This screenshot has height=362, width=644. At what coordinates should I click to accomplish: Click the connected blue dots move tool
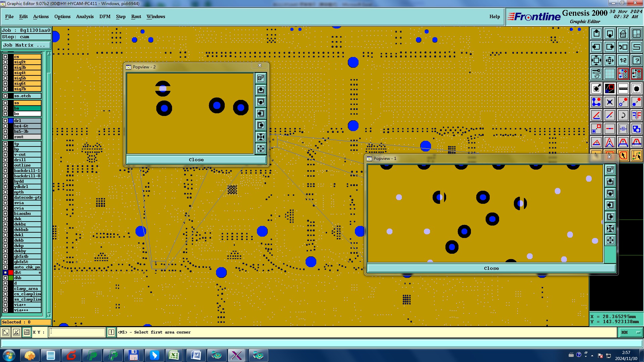point(596,102)
